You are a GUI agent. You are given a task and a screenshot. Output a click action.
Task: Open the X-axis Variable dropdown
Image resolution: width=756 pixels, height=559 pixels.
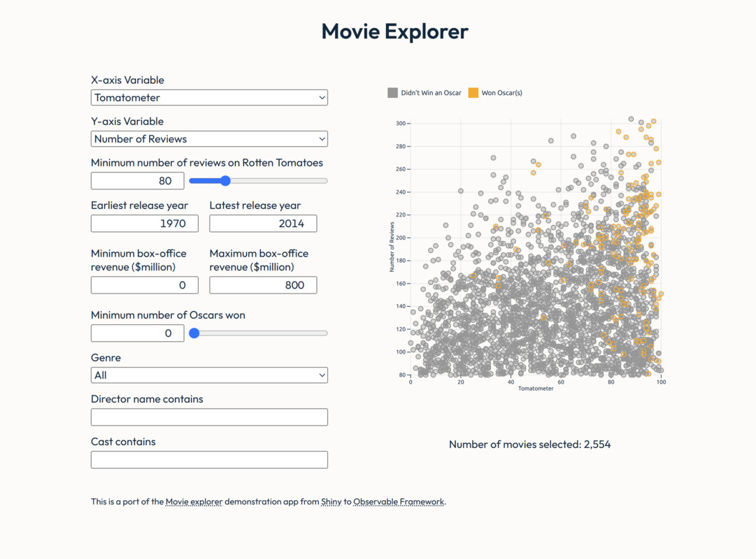209,97
